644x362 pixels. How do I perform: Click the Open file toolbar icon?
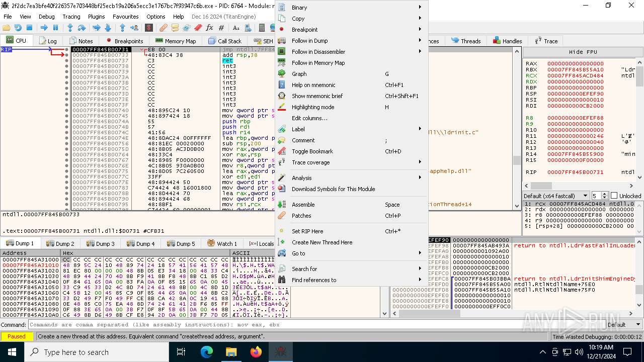click(x=7, y=28)
